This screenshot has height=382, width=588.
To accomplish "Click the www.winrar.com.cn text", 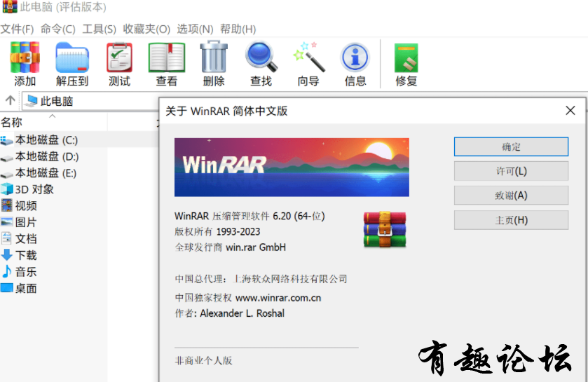I will [x=278, y=298].
